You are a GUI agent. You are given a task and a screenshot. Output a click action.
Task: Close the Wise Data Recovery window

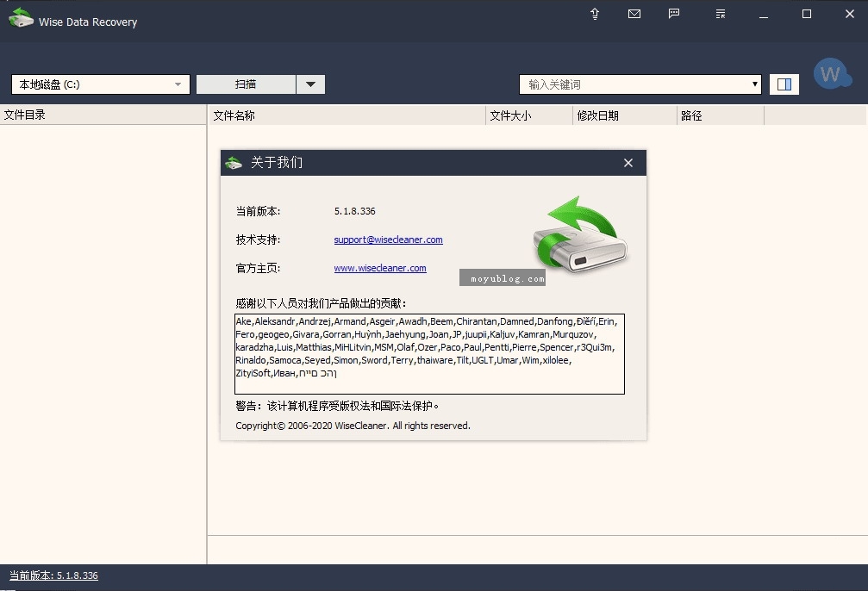pos(850,15)
